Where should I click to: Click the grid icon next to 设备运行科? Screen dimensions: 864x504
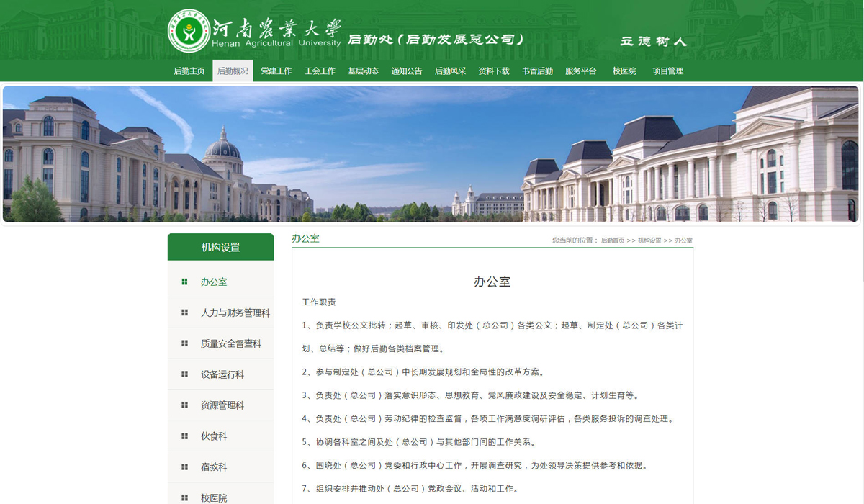(x=185, y=374)
